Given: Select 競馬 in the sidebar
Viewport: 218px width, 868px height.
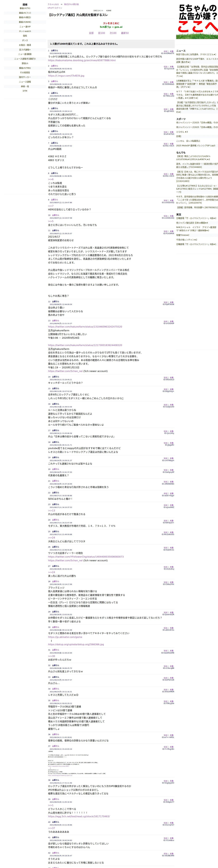Looking at the screenshot, I should (x=25, y=36).
